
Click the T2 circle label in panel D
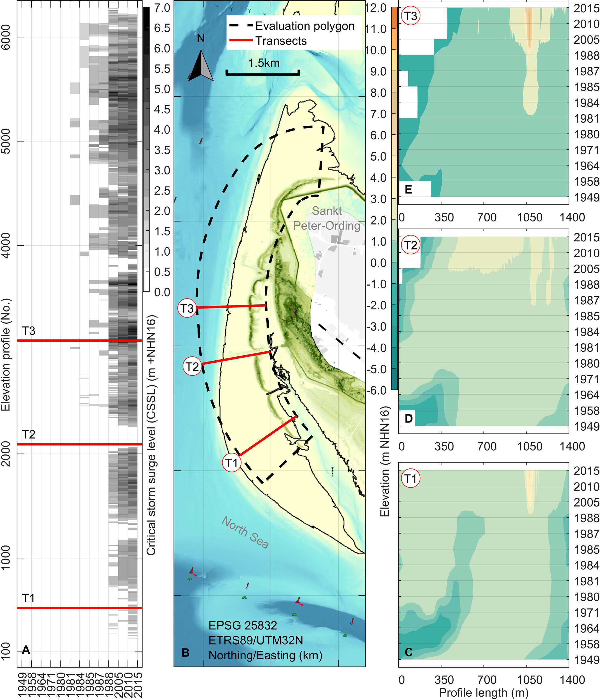coord(410,245)
